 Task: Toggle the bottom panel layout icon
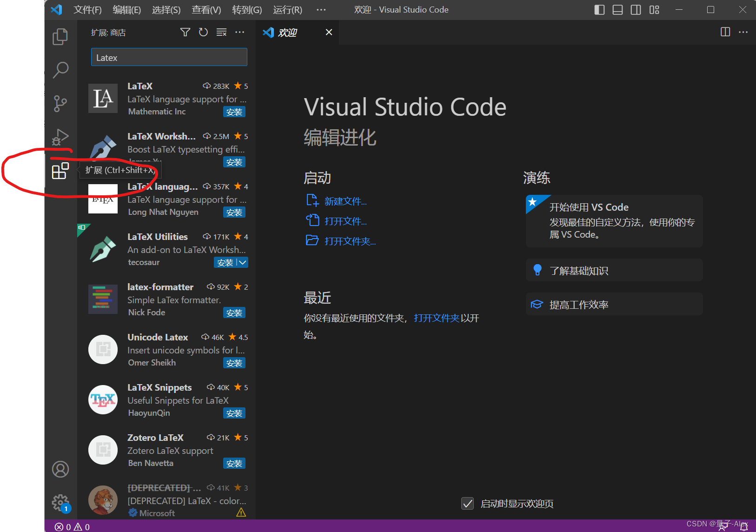[617, 9]
